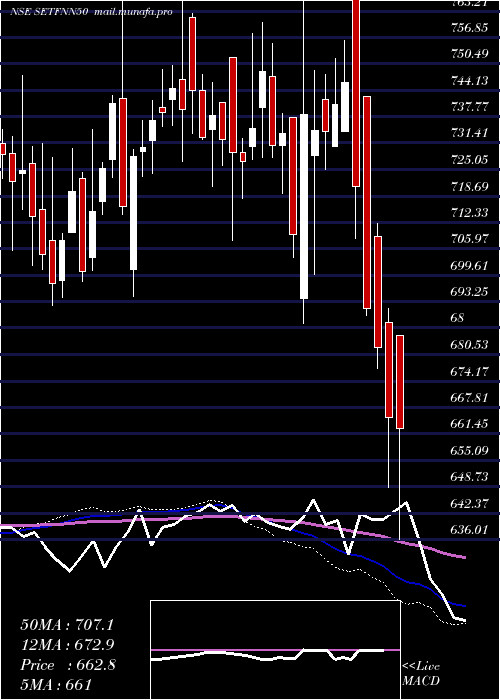Image resolution: width=500 pixels, height=700 pixels.
Task: Click the 12MA : 672.9 readout
Action: 67,645
